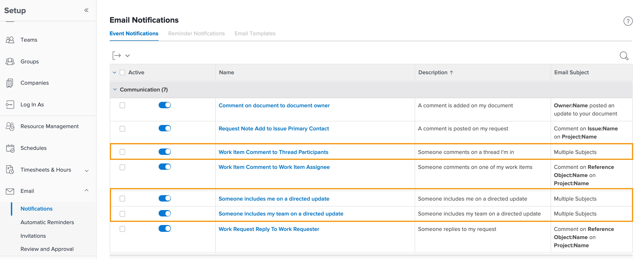This screenshot has width=644, height=259.
Task: Open Teams from sidebar icon
Action: coord(10,40)
